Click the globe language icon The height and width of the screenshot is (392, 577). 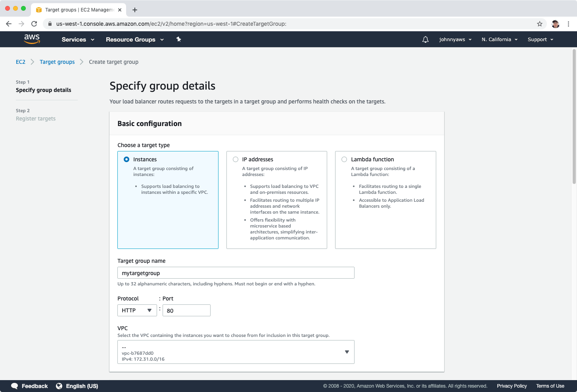[59, 386]
